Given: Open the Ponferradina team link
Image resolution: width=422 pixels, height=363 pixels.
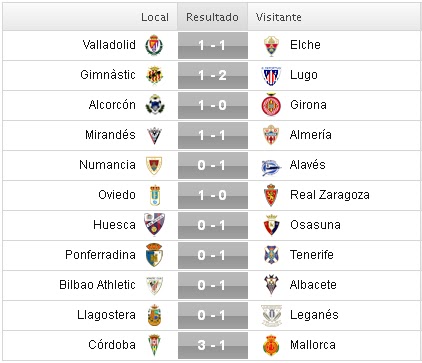Looking at the screenshot, I should click(100, 255).
